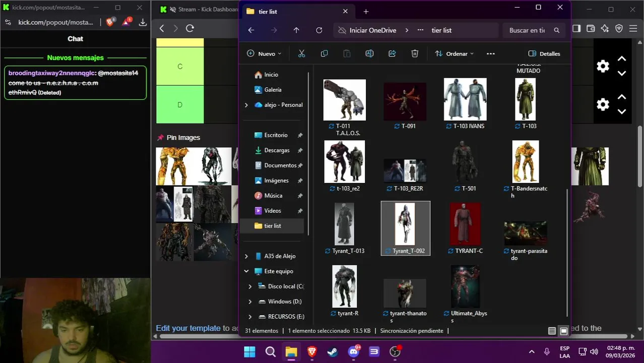Delete the selected file with trash icon
This screenshot has height=363, width=644.
click(415, 53)
